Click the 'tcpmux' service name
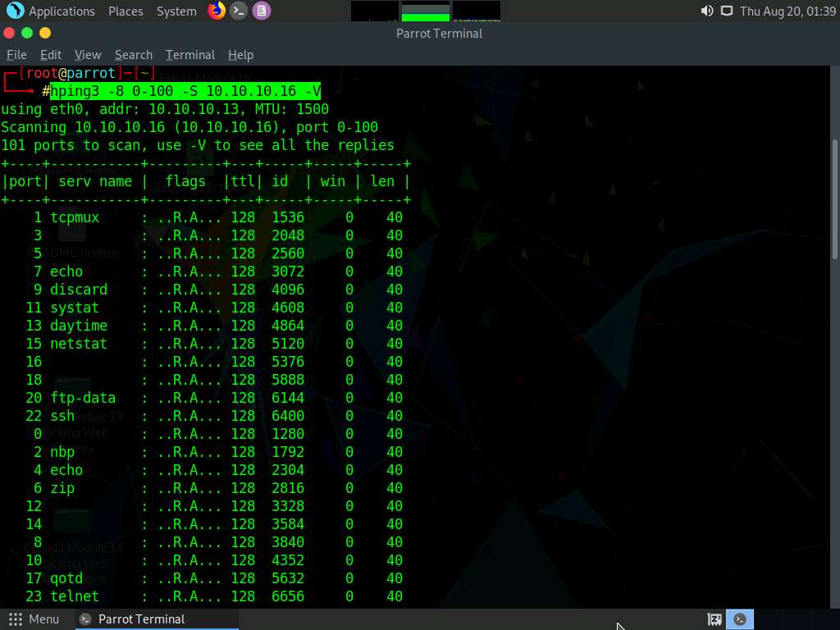840x630 pixels. pyautogui.click(x=75, y=217)
